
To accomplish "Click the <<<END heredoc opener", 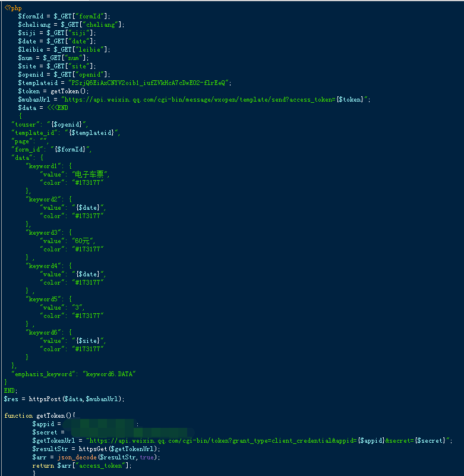I will click(58, 108).
